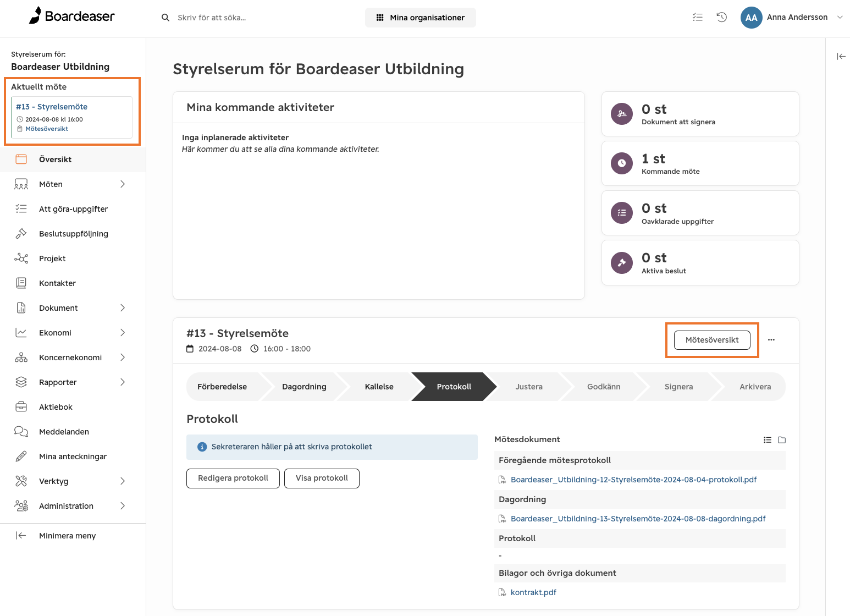Click the Minimera meny arrow icon
The image size is (850, 616).
pos(21,536)
